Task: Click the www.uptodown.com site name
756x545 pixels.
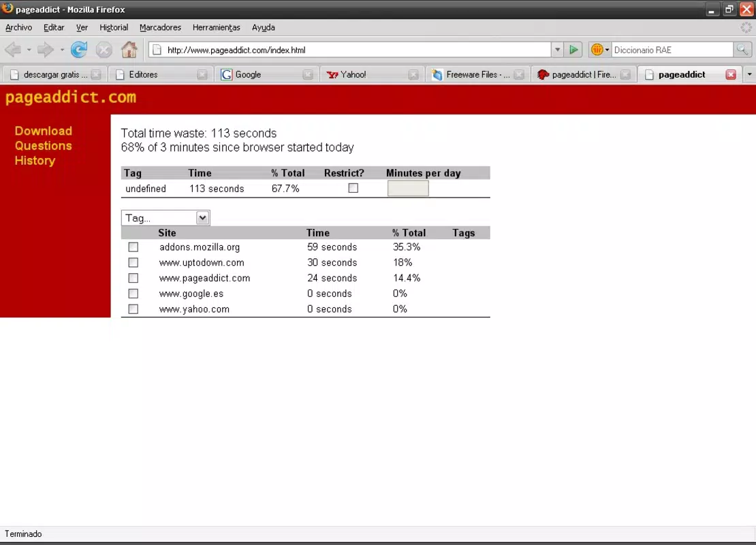Action: point(202,262)
